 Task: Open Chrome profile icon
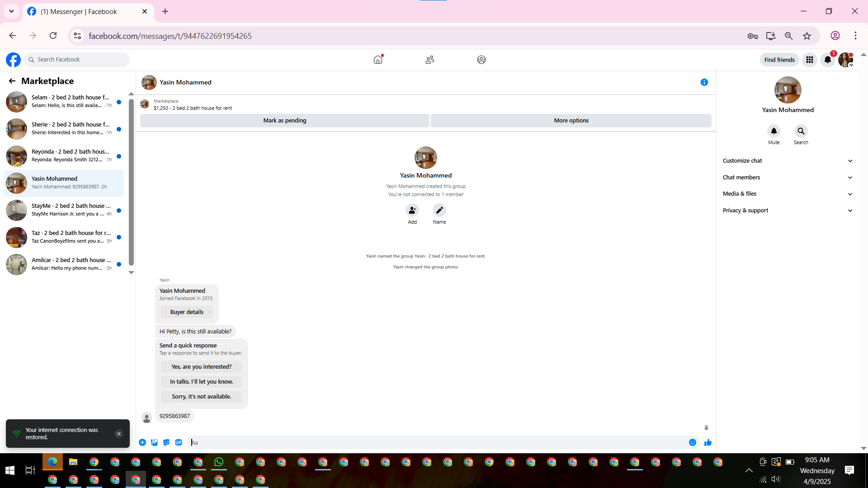click(x=835, y=36)
